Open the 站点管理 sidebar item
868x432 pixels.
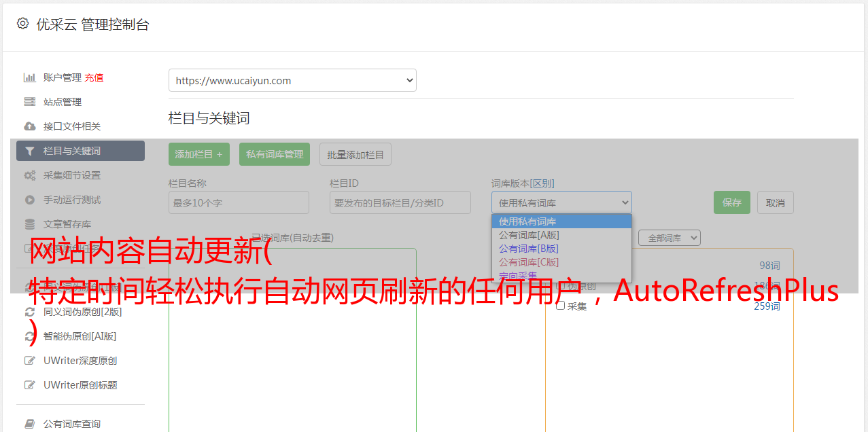tap(63, 102)
